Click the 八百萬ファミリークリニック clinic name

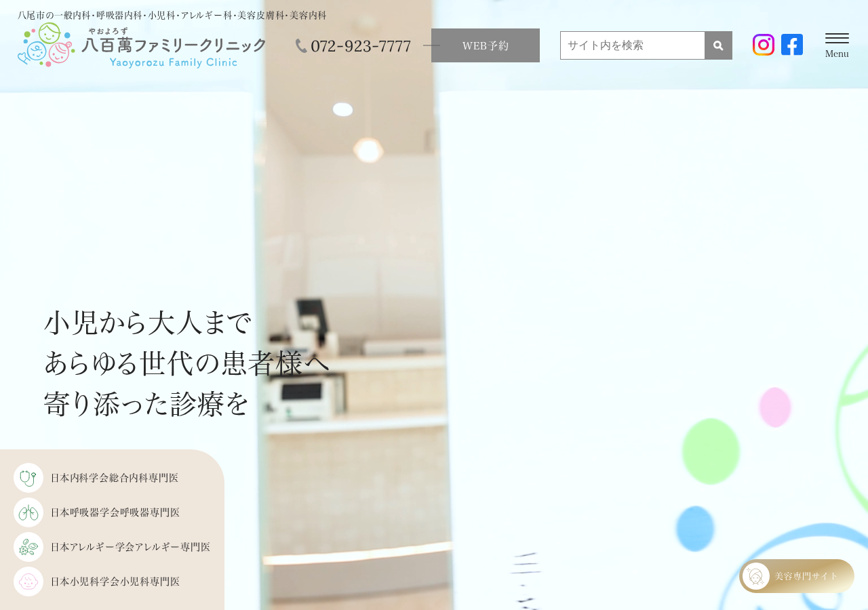point(174,45)
